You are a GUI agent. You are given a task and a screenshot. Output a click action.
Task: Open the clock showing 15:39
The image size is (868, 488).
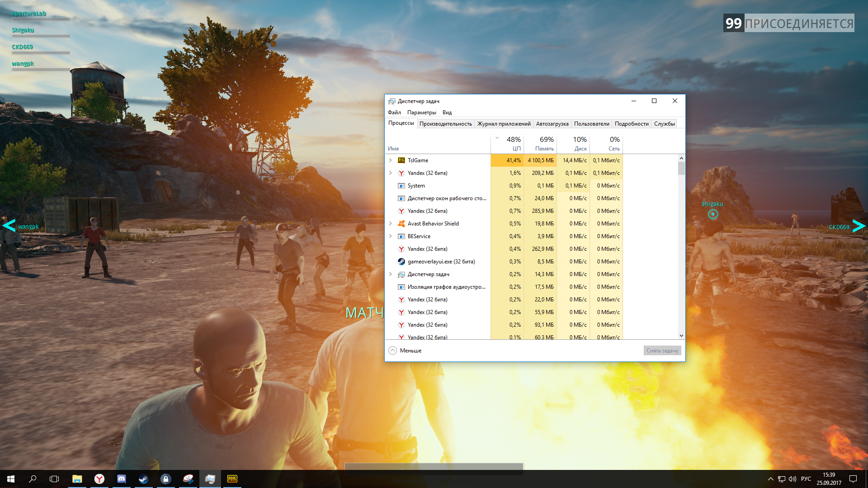[829, 479]
